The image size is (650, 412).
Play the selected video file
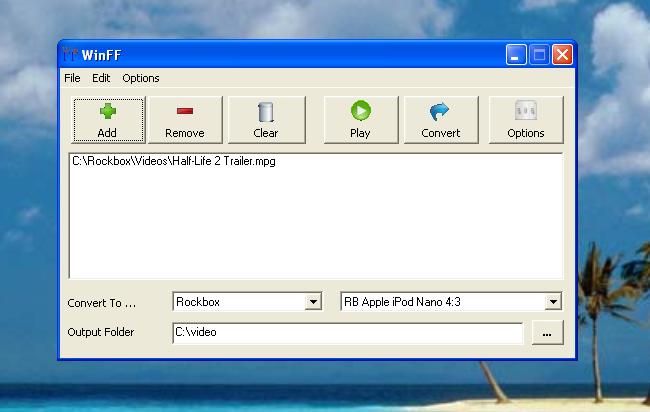(x=360, y=120)
